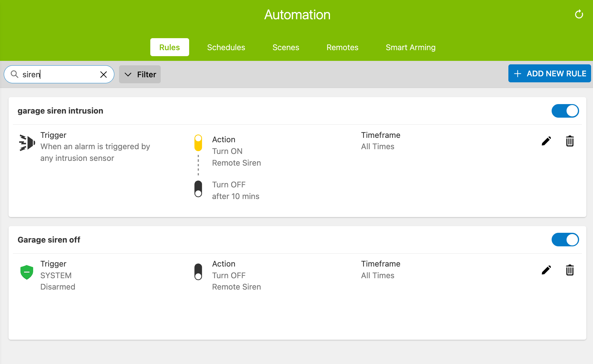Click the search magnifier icon
This screenshot has height=364, width=593.
point(15,74)
